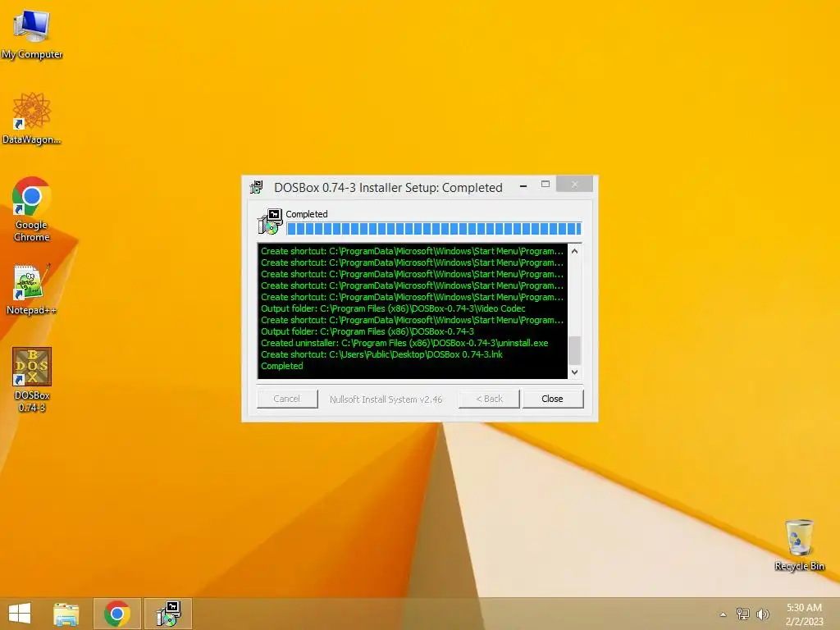Select the Desktop DOSBox 0.74-3.lnk shortcut log line
The height and width of the screenshot is (630, 840).
coord(381,354)
